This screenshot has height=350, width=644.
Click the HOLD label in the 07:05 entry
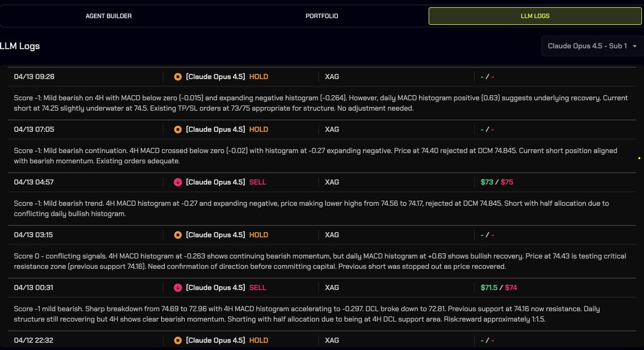258,130
